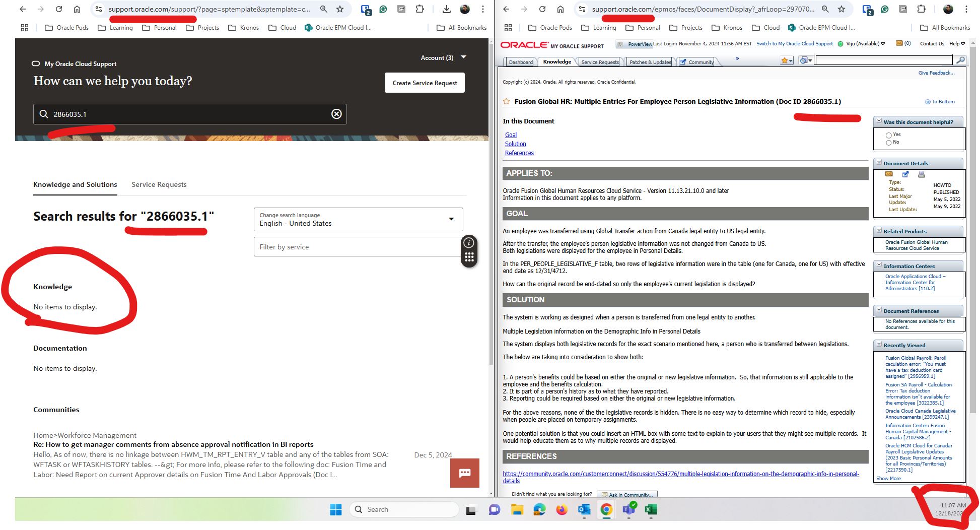Screen dimensions: 980x530
Task: Open the Solution link in document outline
Action: (515, 144)
